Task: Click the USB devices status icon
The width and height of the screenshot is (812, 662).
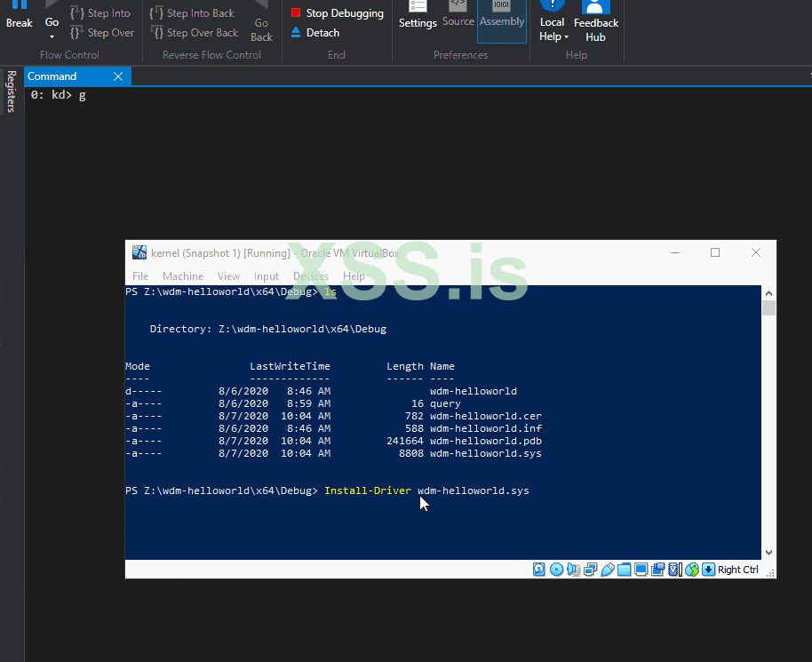Action: pos(608,570)
